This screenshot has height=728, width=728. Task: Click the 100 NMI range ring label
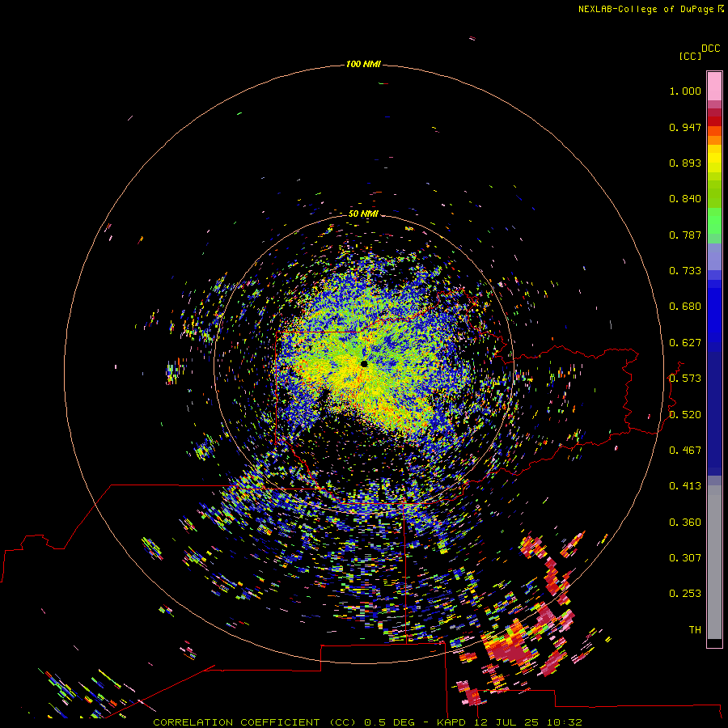coord(363,64)
